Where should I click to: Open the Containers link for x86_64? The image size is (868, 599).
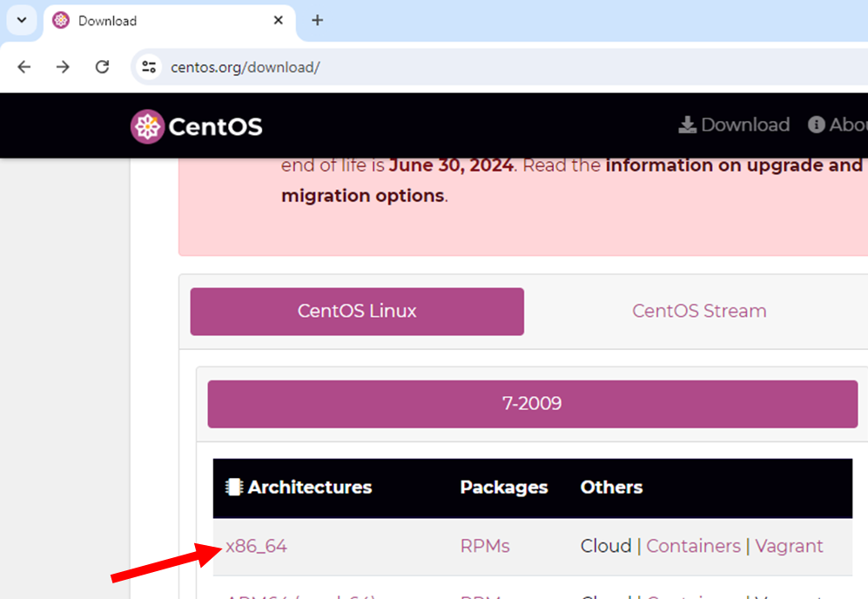point(693,547)
